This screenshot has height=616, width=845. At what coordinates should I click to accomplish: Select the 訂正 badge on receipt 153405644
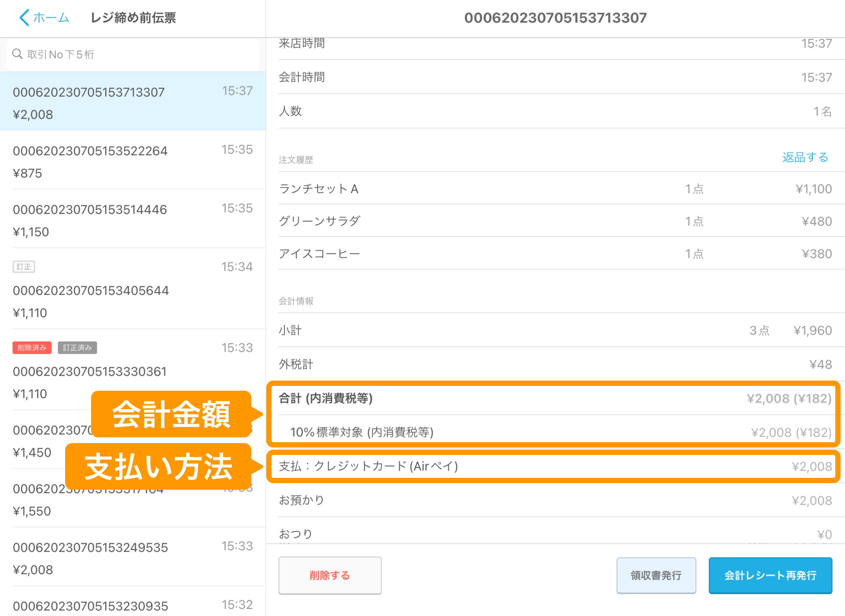coord(24,267)
